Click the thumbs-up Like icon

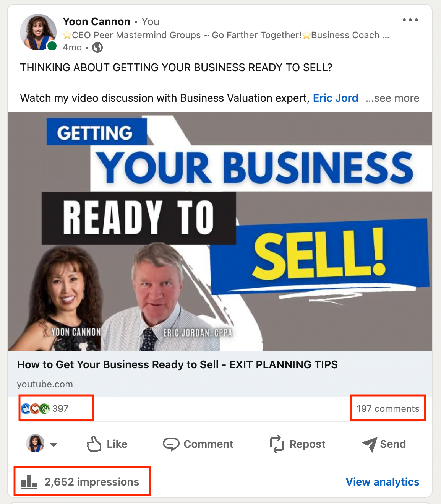94,444
